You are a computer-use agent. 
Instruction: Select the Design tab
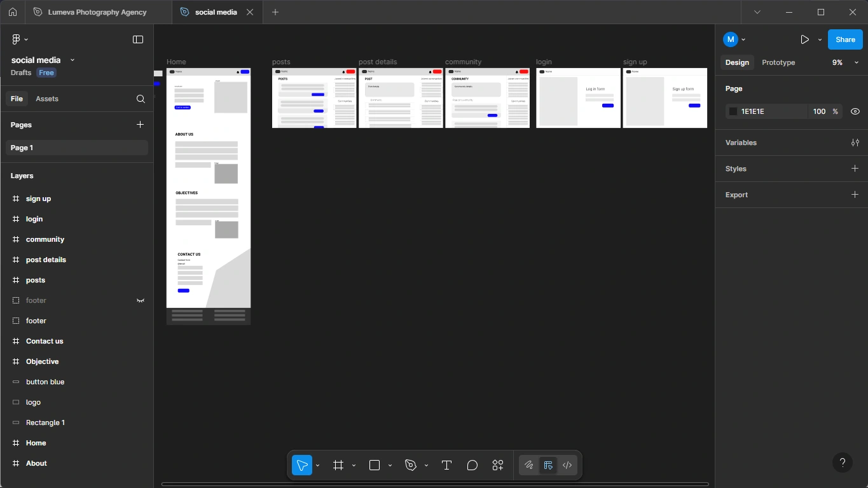737,62
